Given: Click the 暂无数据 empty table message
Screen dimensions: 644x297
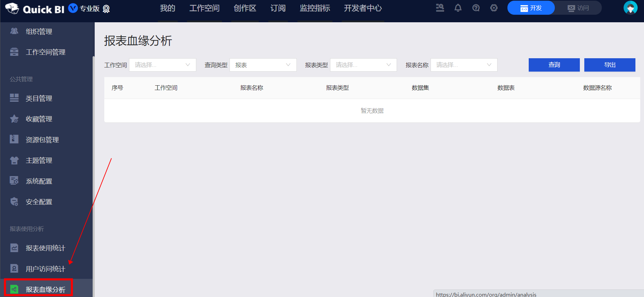Looking at the screenshot, I should coord(372,111).
